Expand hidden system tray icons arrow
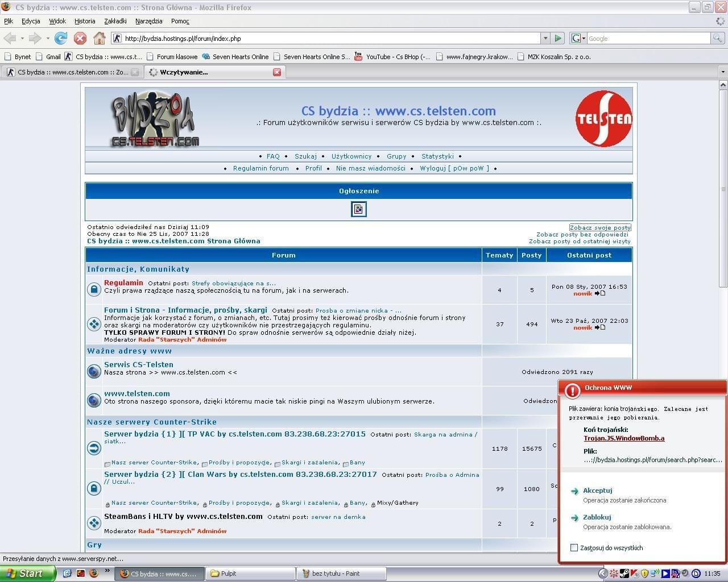 [x=603, y=573]
